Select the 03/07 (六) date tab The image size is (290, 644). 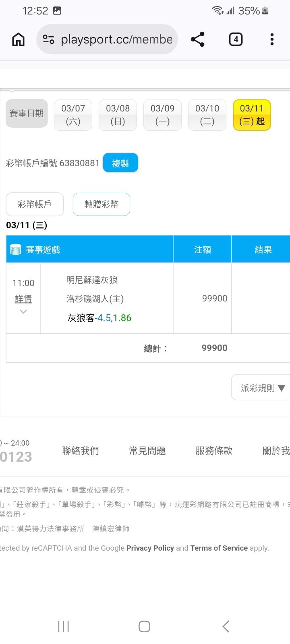click(x=73, y=115)
